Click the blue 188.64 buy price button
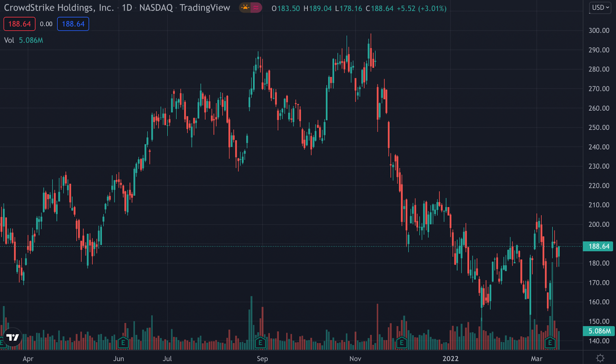Viewport: 616px width, 364px height. pos(73,24)
